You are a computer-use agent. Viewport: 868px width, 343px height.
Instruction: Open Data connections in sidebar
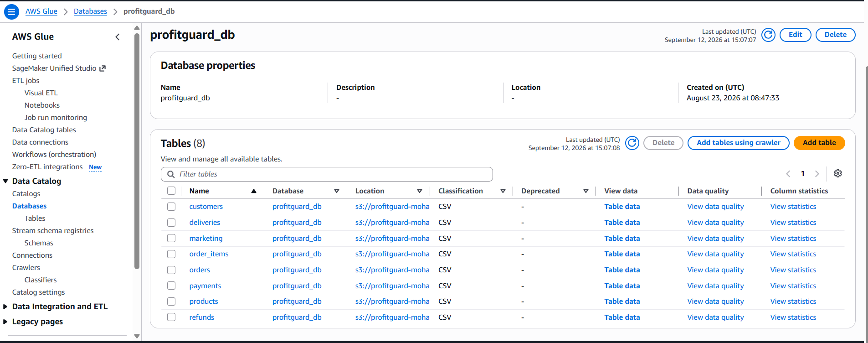click(x=40, y=142)
